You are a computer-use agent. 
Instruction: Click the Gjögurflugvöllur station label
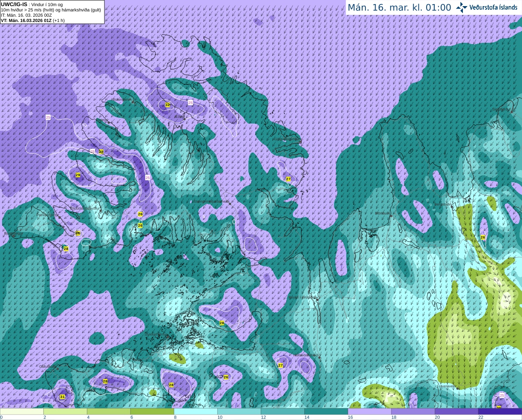point(286,139)
